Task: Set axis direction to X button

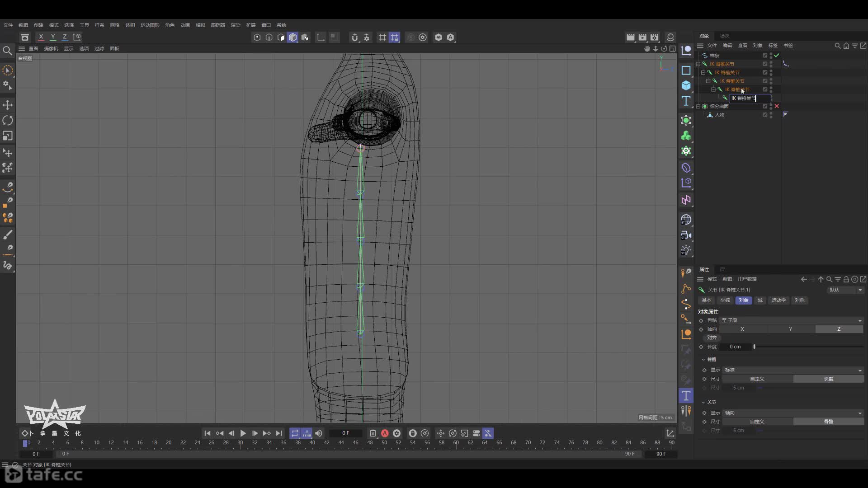Action: tap(742, 329)
